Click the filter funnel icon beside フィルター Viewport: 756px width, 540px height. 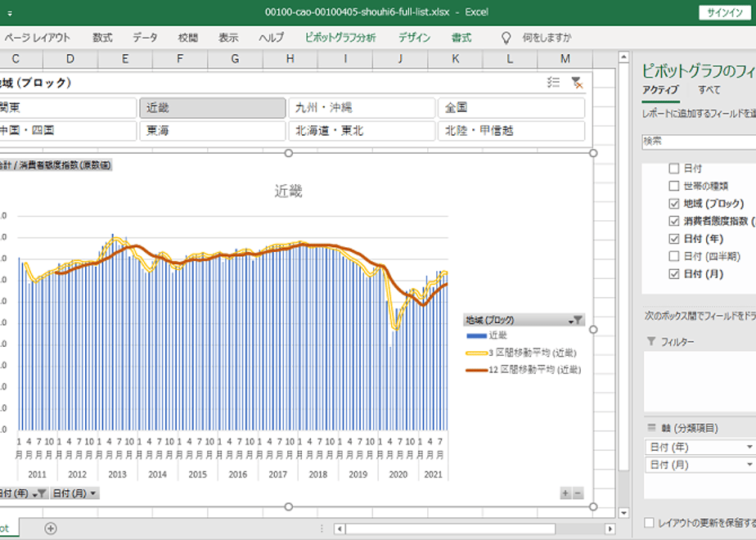tap(651, 341)
